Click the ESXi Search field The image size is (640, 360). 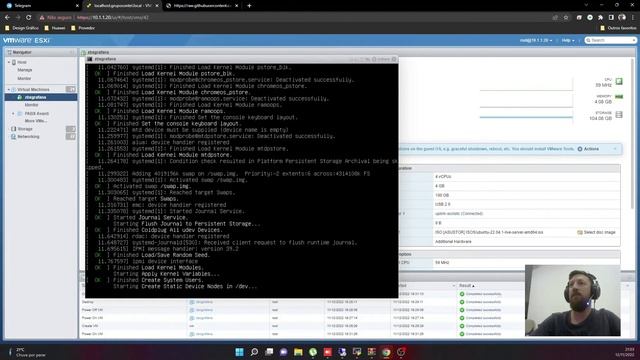point(610,40)
